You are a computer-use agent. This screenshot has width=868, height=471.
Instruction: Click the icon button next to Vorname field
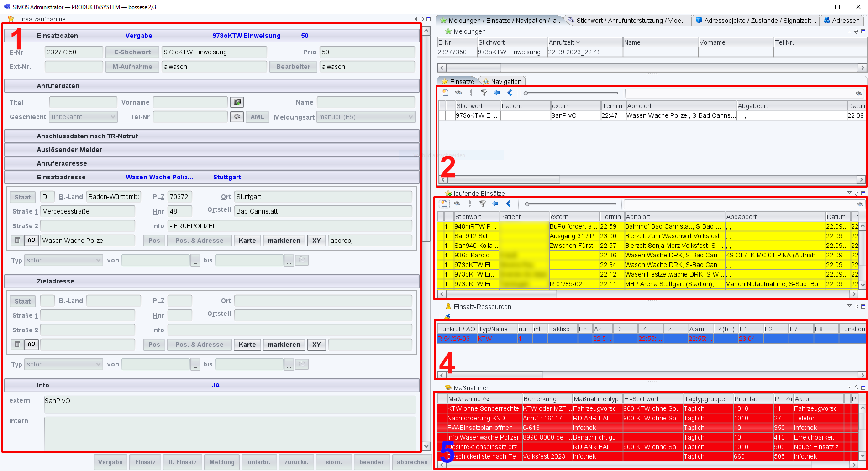pyautogui.click(x=237, y=102)
